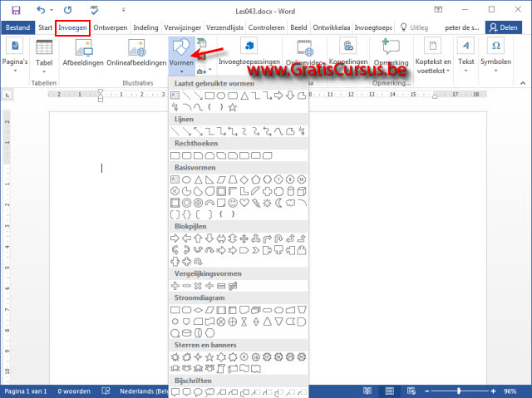
Task: Expand the Tabel dropdown arrow
Action: point(44,71)
